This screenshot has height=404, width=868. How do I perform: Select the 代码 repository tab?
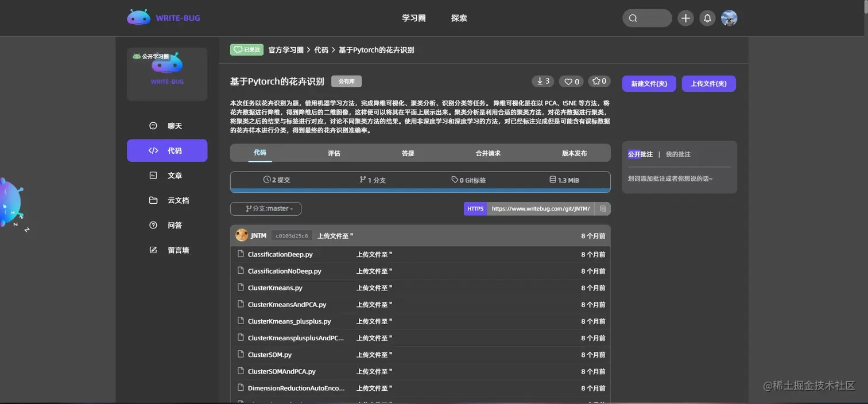click(260, 153)
